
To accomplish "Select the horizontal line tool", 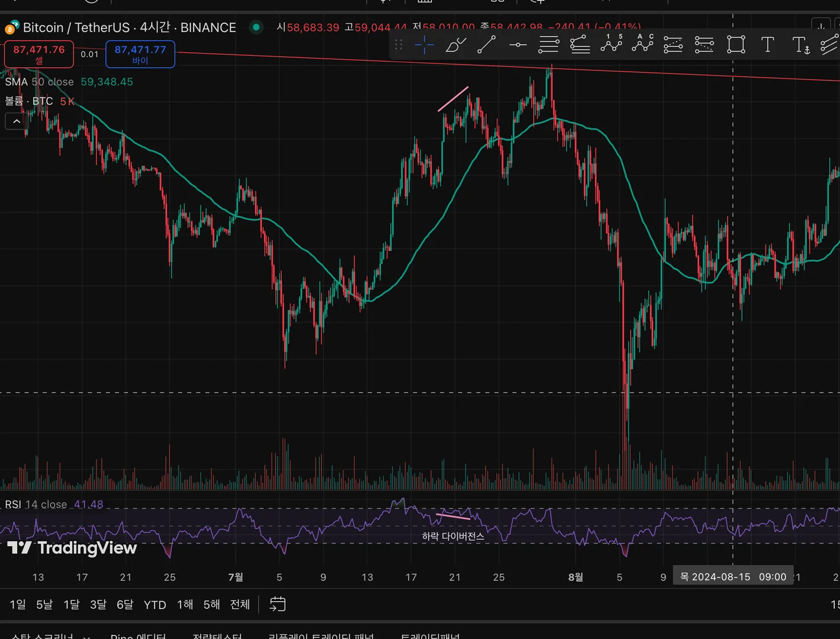I will click(518, 44).
